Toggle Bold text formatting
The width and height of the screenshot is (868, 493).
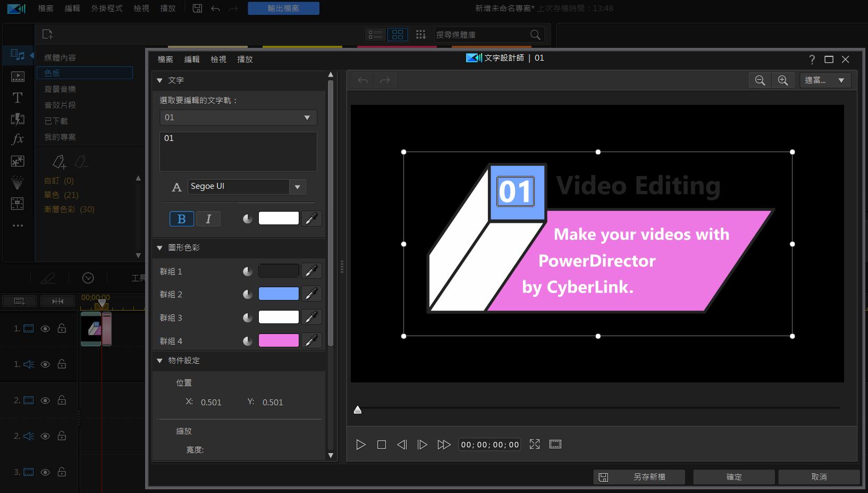point(181,219)
